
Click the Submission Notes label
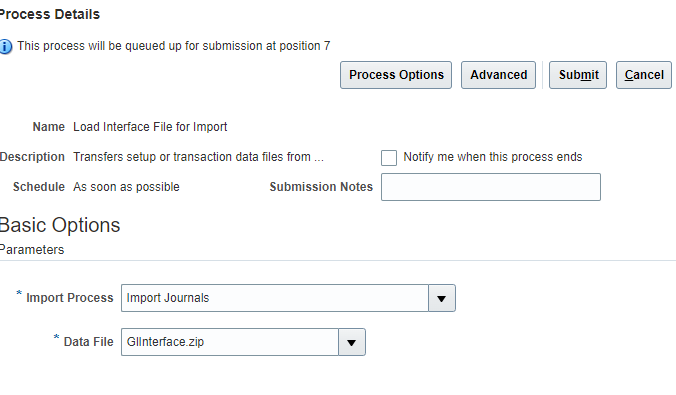click(321, 187)
